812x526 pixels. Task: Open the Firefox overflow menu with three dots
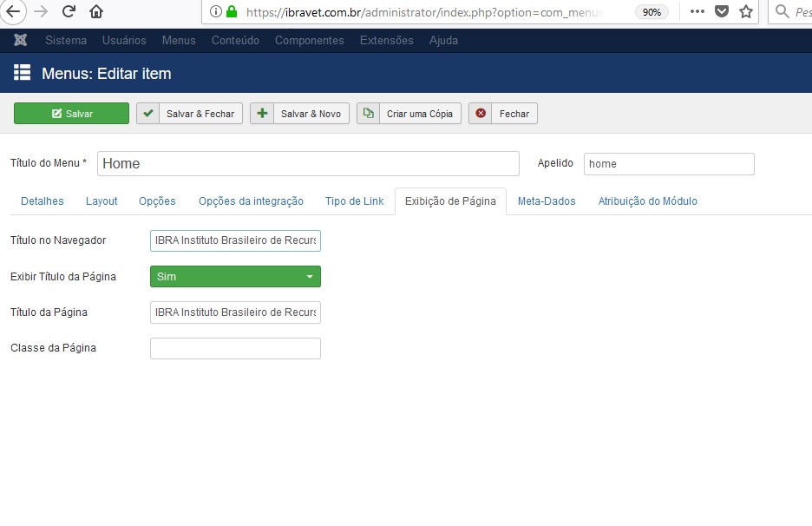tap(697, 13)
